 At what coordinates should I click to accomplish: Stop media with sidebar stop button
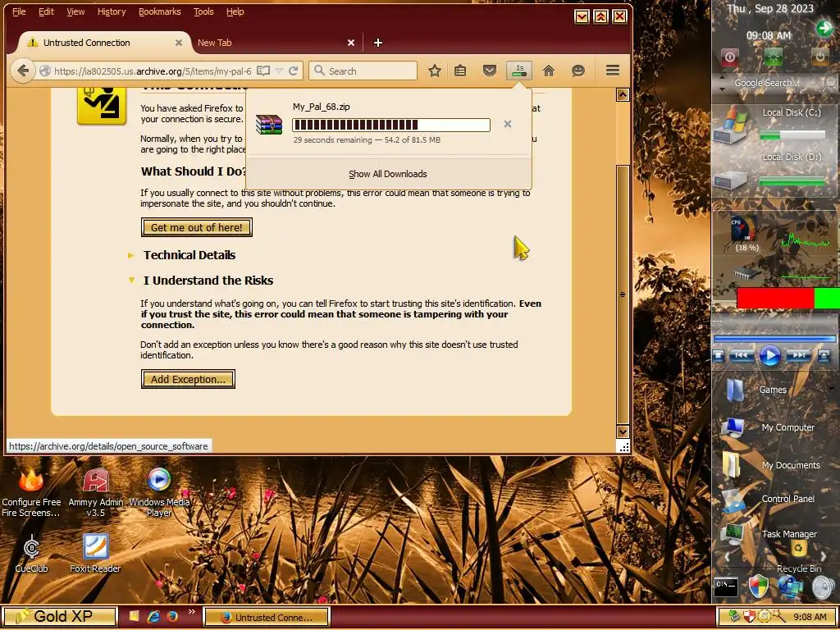719,355
